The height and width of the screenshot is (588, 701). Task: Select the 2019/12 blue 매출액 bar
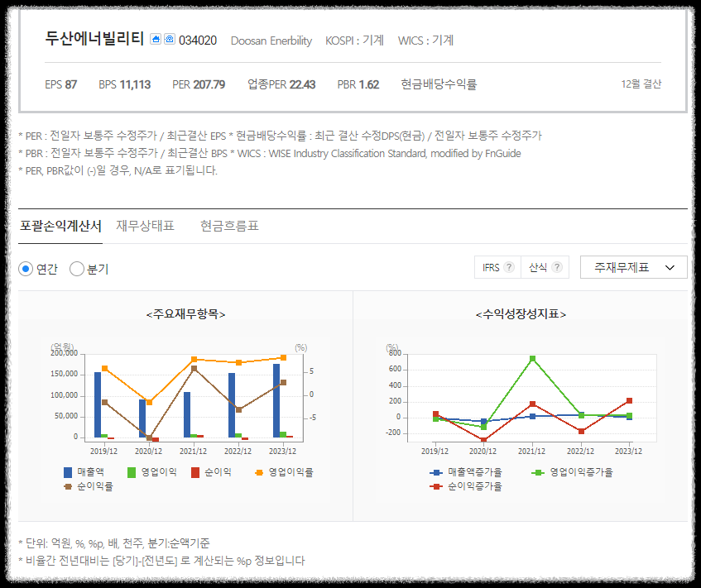coord(98,404)
